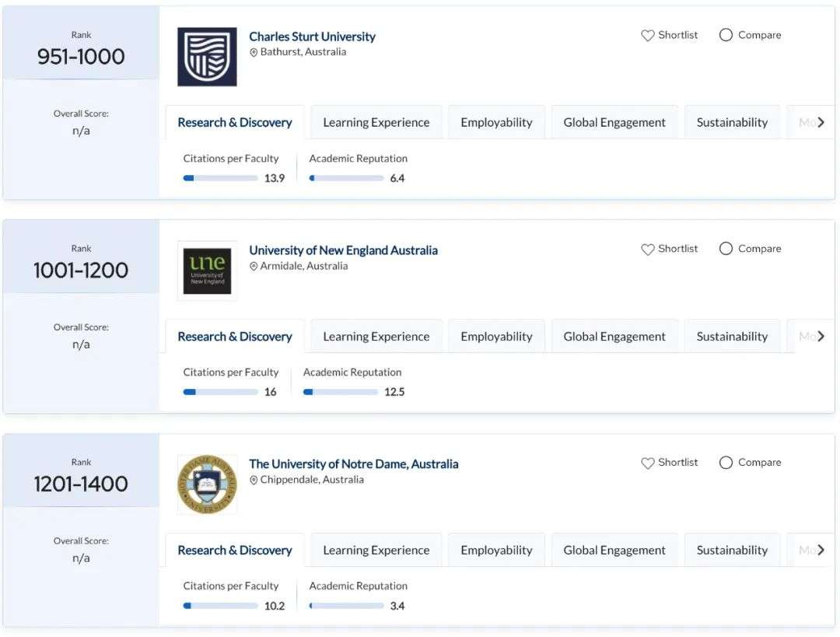The image size is (840, 637).
Task: Open The University of Notre Dame, Australia link
Action: click(x=354, y=464)
